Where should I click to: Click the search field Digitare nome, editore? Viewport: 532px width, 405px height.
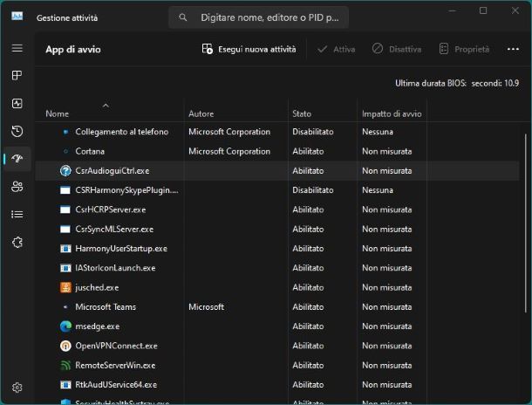point(258,17)
